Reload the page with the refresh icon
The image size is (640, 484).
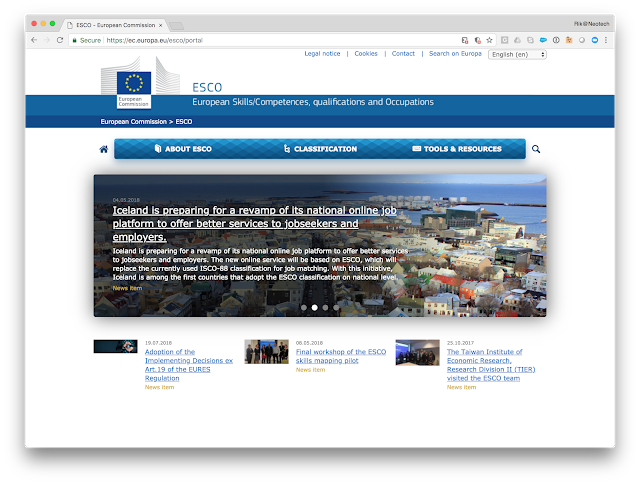click(x=60, y=40)
